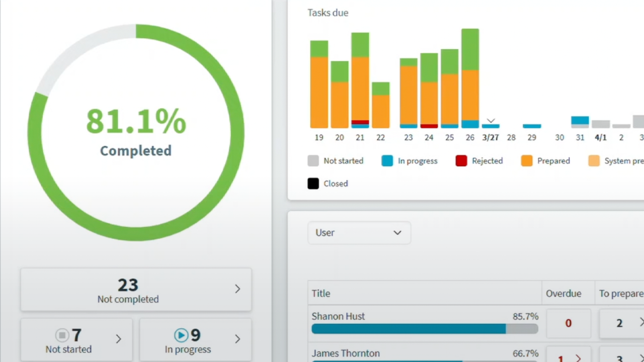
Task: Open the 7 Not started card
Action: [x=76, y=340]
